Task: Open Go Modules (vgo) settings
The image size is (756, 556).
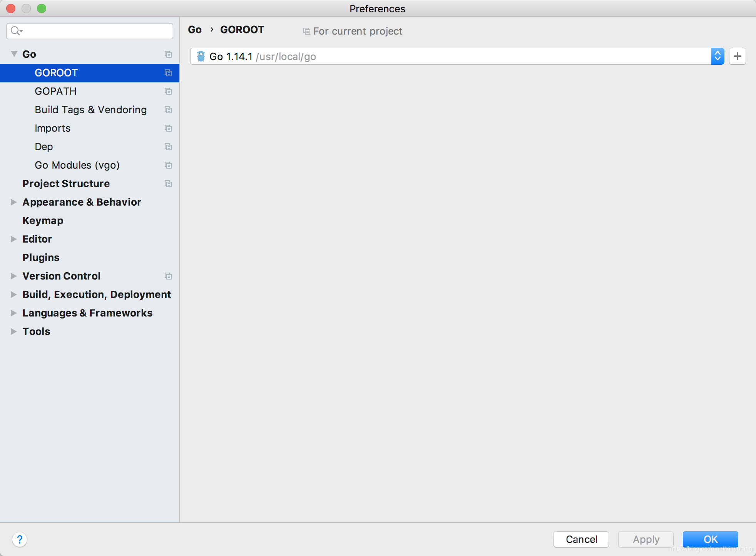Action: click(x=77, y=165)
